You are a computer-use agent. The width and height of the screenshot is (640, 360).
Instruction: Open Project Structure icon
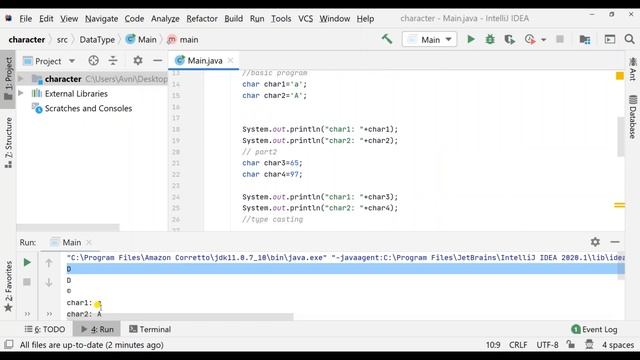(584, 39)
